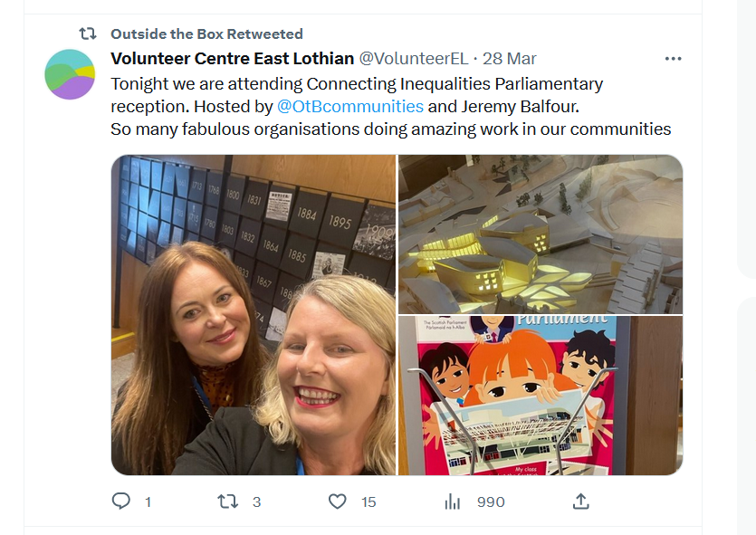Open the illuminated architectural model photo
Screen dimensions: 756x535
pos(541,234)
